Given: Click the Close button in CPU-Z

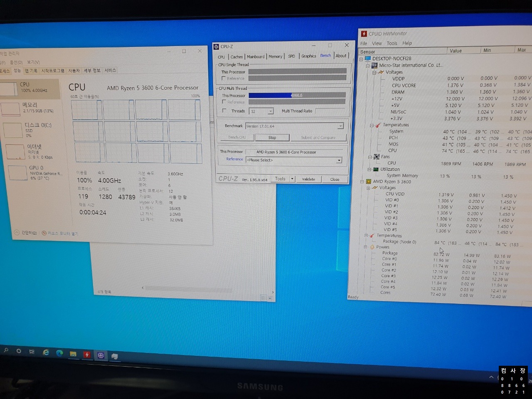Looking at the screenshot, I should coord(335,180).
